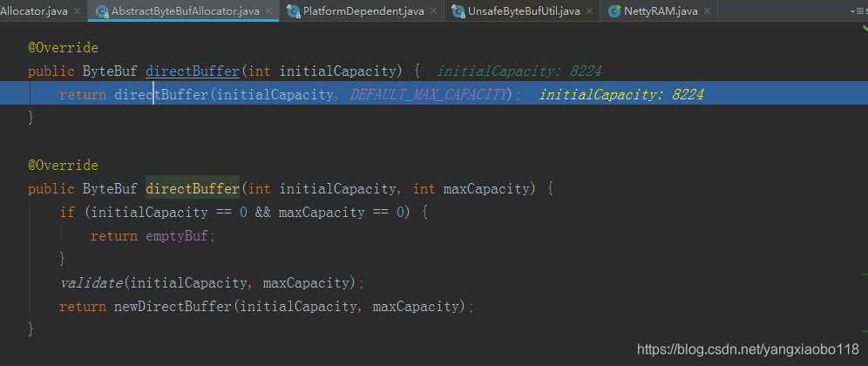Click initialCapacity inside the if condition
868x366 pixels.
tap(150, 212)
